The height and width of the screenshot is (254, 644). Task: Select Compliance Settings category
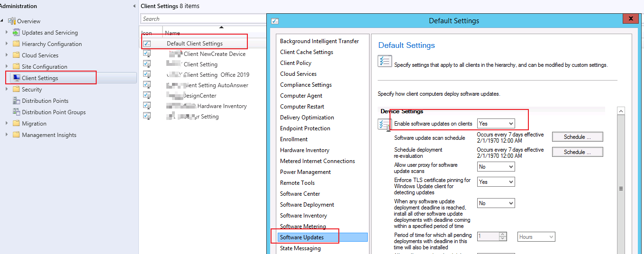coord(306,85)
